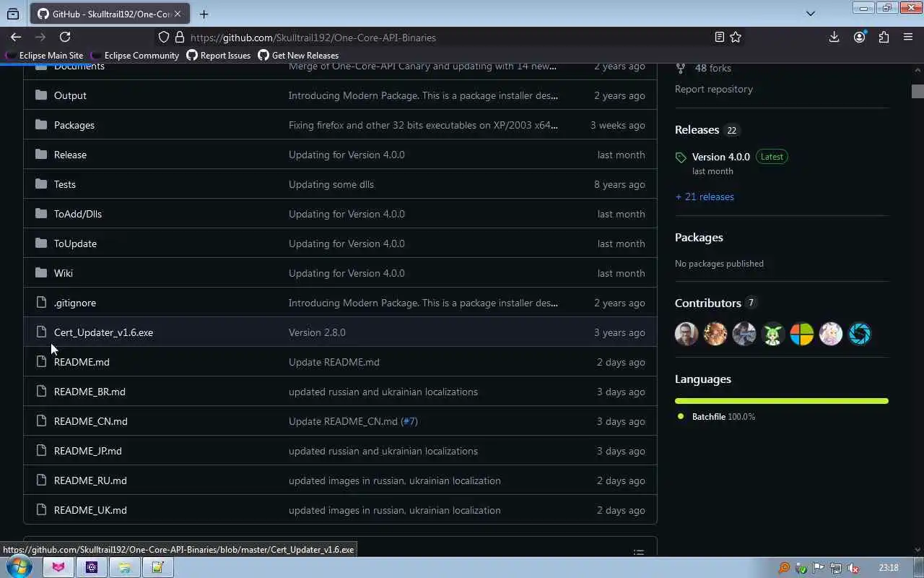Open the blue aperture contributor avatar
This screenshot has width=924, height=578.
(x=860, y=334)
